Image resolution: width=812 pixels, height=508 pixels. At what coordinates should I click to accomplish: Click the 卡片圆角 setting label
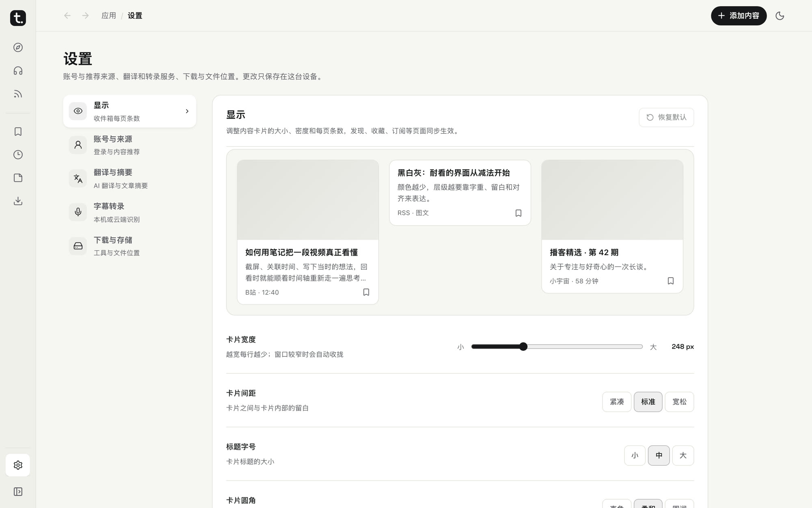241,500
